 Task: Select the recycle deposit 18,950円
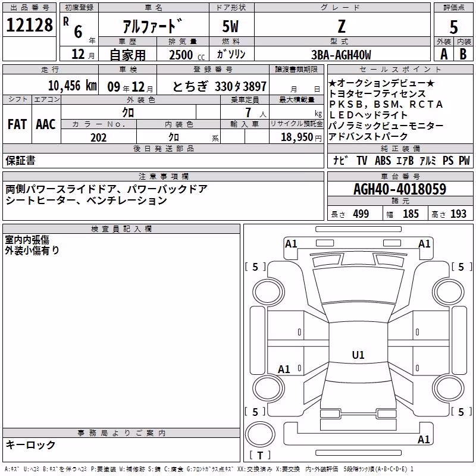point(301,137)
